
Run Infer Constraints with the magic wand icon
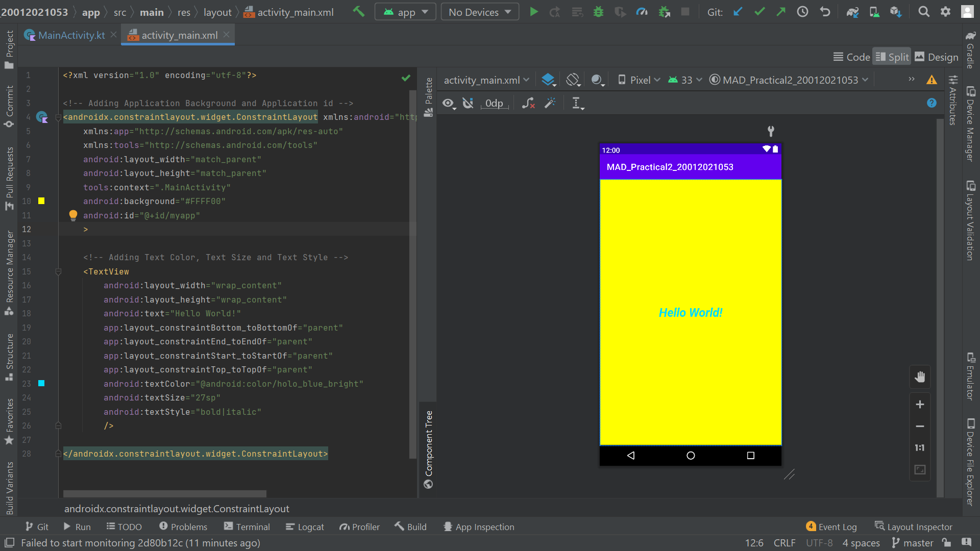550,103
